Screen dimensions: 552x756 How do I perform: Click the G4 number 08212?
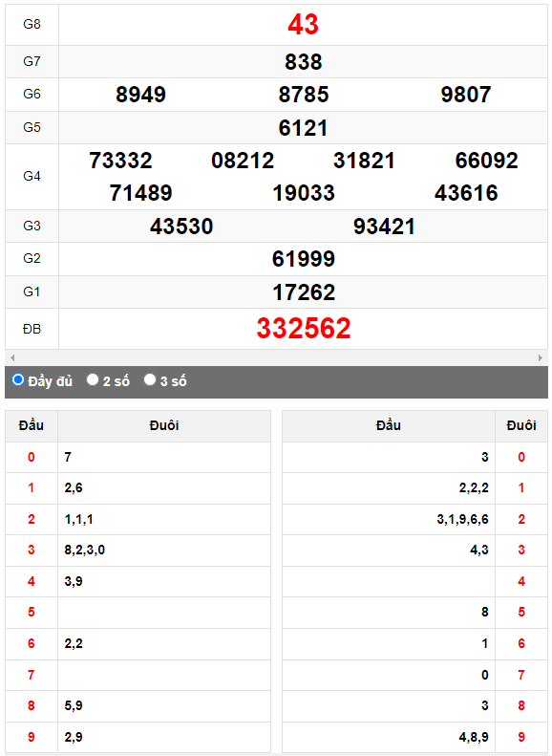(x=243, y=161)
